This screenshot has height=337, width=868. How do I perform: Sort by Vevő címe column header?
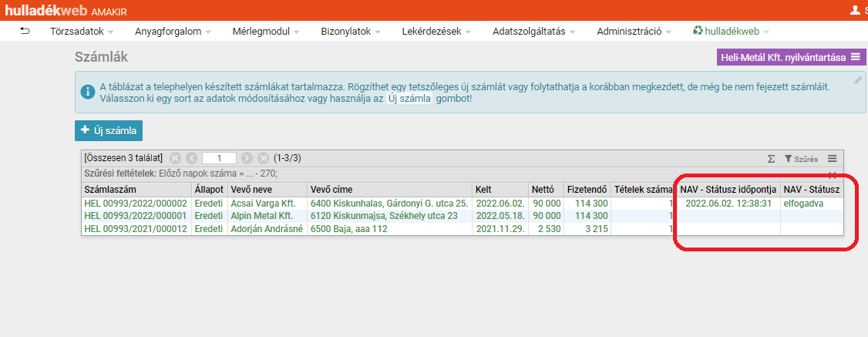(x=390, y=189)
